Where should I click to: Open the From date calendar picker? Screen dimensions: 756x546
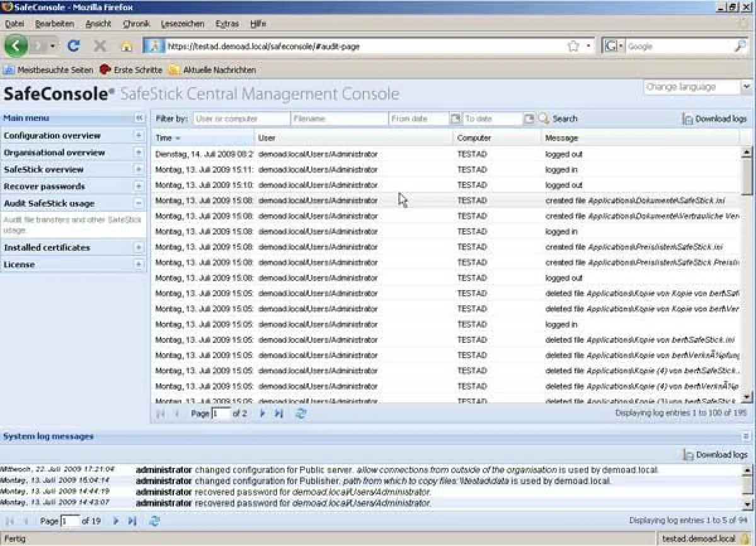455,119
